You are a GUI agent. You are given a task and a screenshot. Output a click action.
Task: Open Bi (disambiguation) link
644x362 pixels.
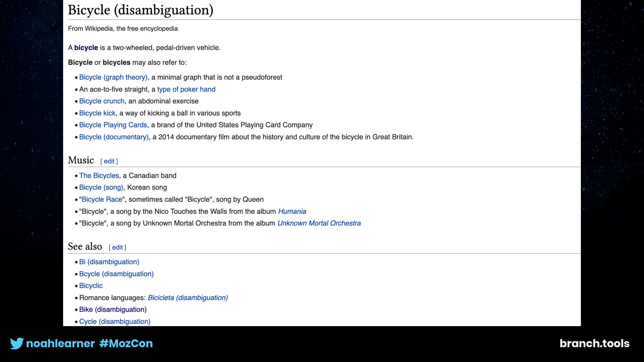(109, 262)
